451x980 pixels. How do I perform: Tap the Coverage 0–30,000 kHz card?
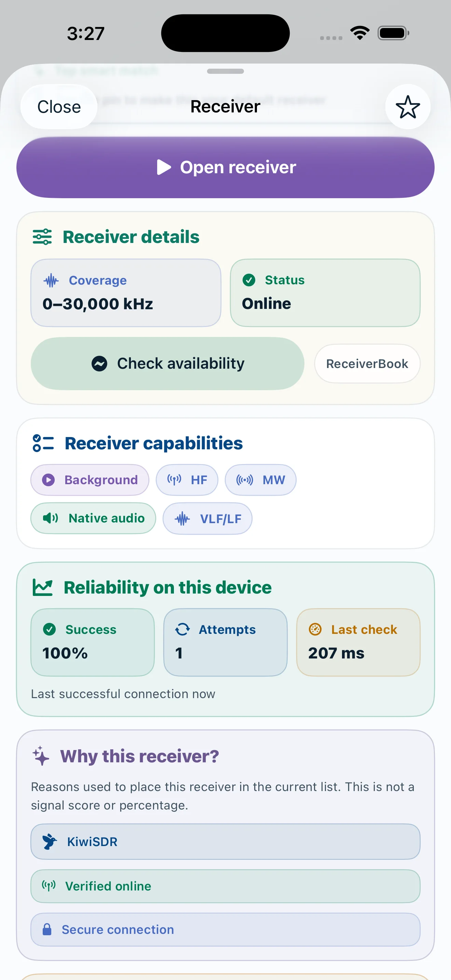[126, 293]
